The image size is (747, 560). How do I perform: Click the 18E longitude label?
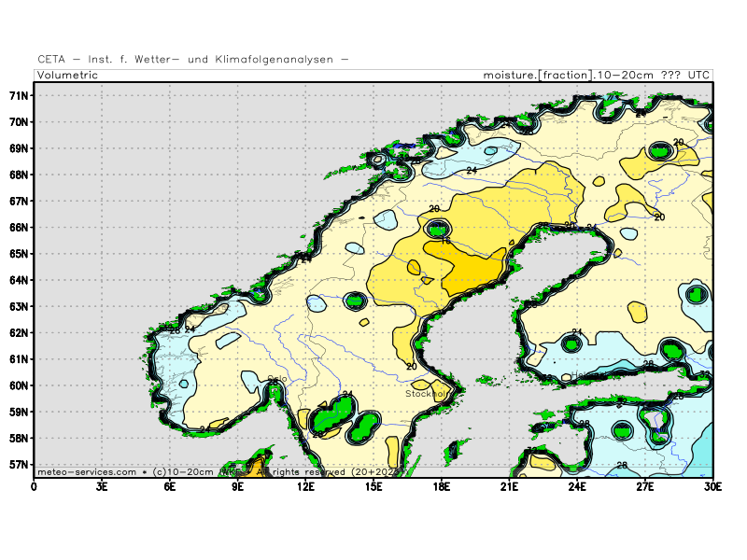point(441,486)
